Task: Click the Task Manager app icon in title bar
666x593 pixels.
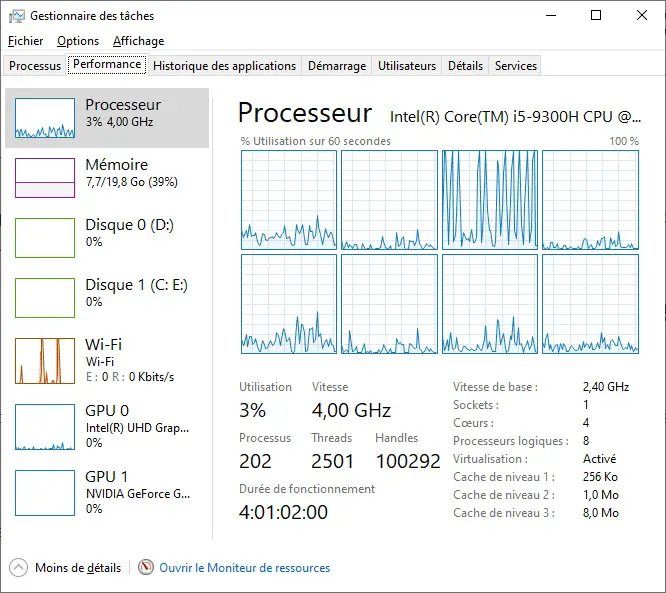Action: (x=17, y=16)
